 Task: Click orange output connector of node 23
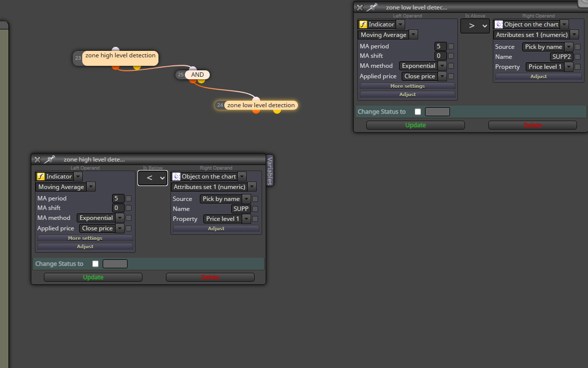pos(116,67)
